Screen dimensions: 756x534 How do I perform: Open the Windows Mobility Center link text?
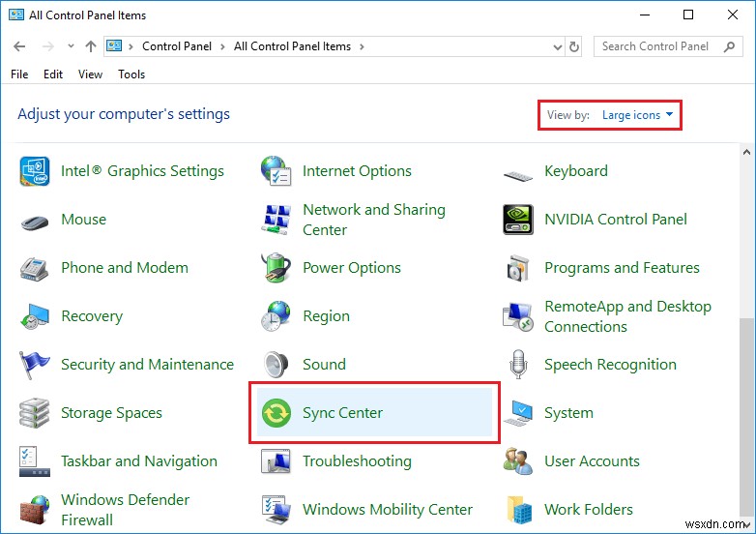pyautogui.click(x=388, y=510)
